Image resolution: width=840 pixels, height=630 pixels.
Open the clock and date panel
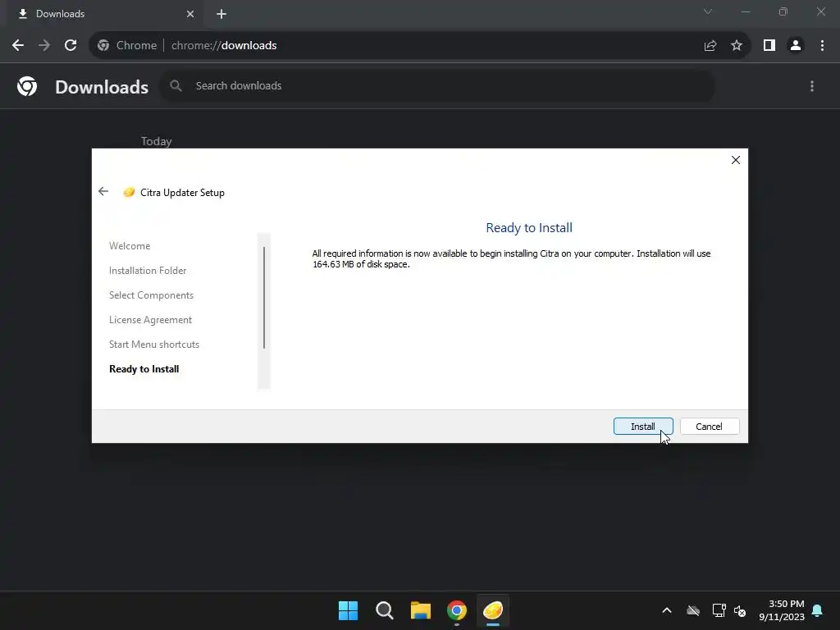tap(782, 610)
